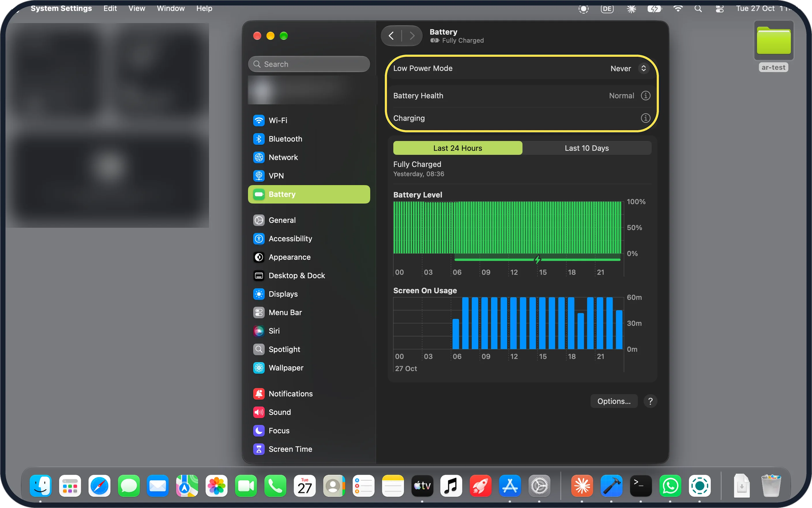Open Bluetooth settings in sidebar
812x508 pixels.
[309, 139]
